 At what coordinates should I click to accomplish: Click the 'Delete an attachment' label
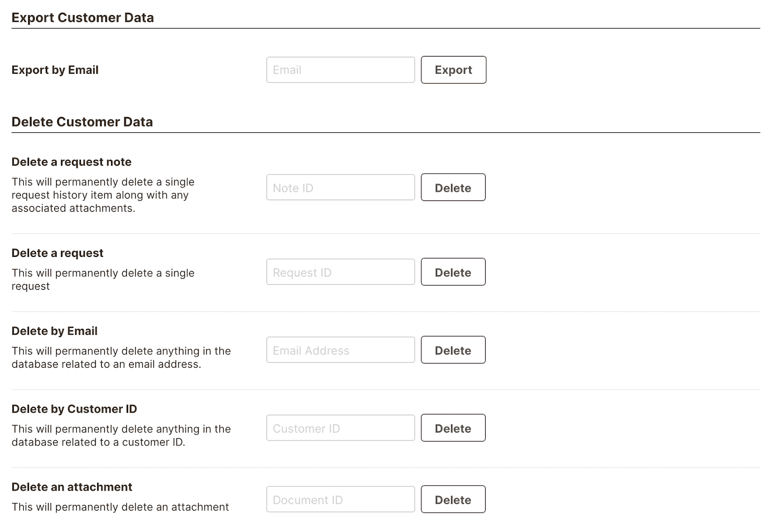click(72, 487)
